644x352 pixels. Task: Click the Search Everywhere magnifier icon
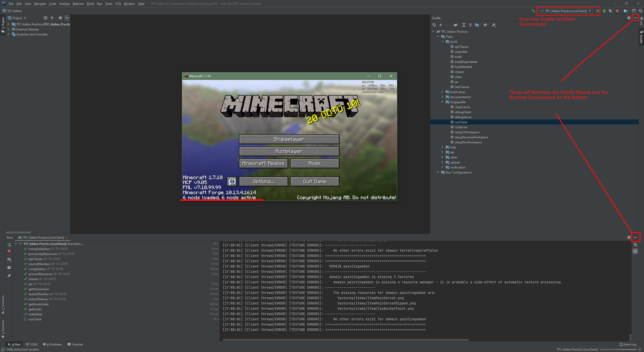point(640,11)
